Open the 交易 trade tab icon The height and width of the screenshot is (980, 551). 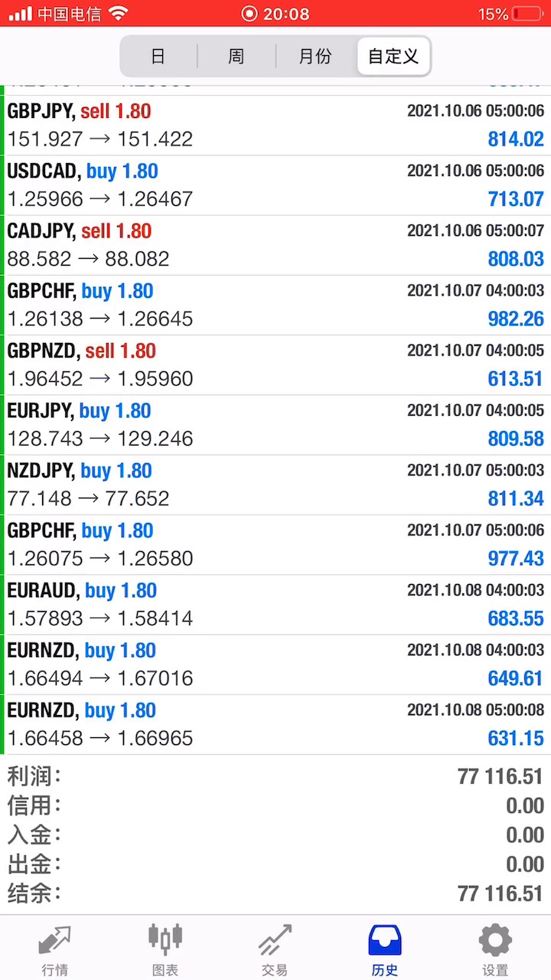click(275, 940)
